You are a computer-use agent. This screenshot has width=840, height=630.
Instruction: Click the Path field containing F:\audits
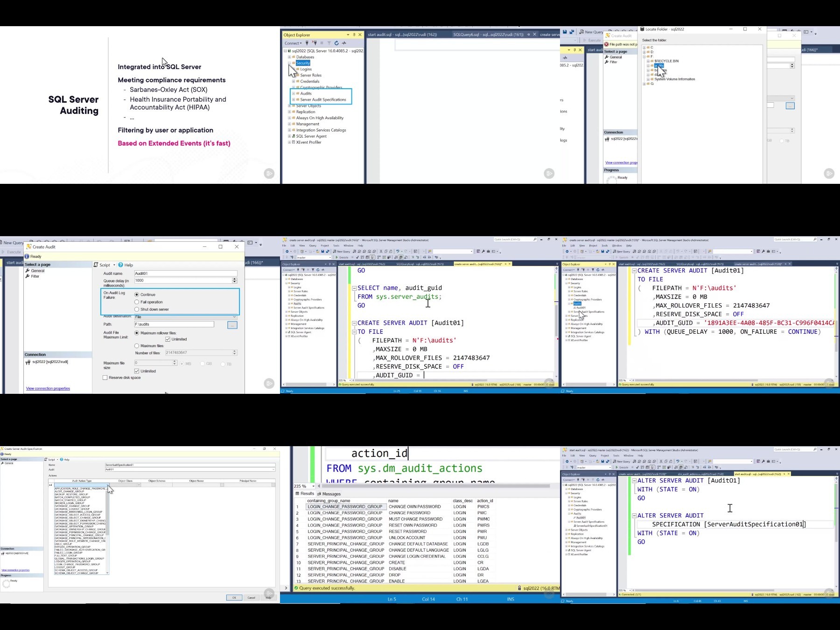(174, 324)
